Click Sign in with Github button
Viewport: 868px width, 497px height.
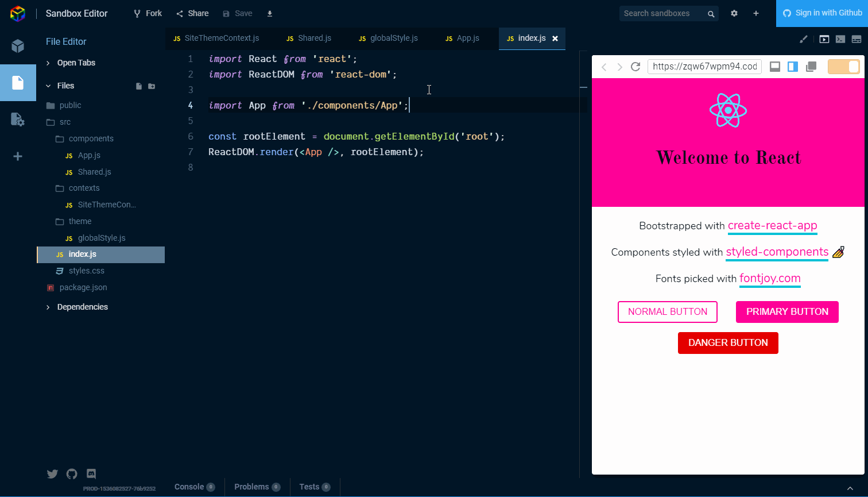point(822,13)
